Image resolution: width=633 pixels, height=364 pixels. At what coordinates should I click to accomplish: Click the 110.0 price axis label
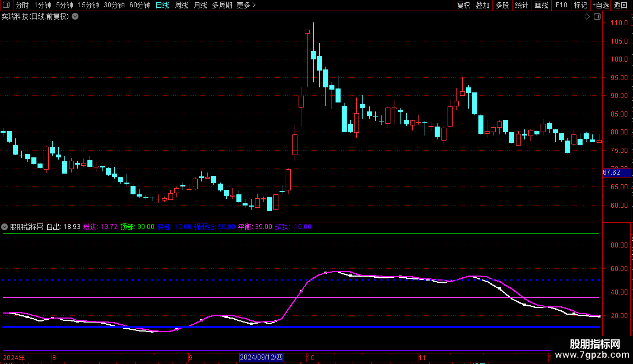[619, 23]
